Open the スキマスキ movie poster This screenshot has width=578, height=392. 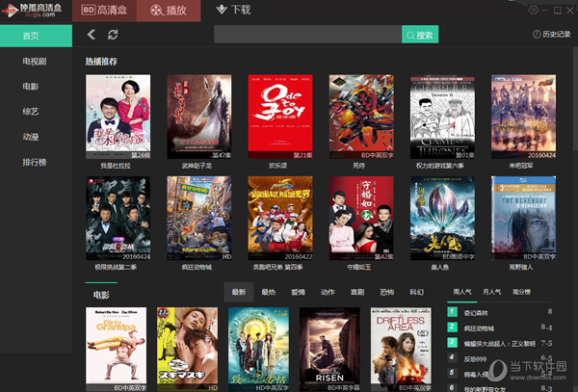point(187,350)
